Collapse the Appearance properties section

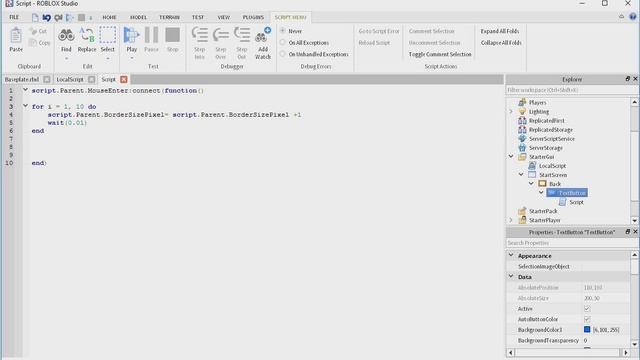511,255
